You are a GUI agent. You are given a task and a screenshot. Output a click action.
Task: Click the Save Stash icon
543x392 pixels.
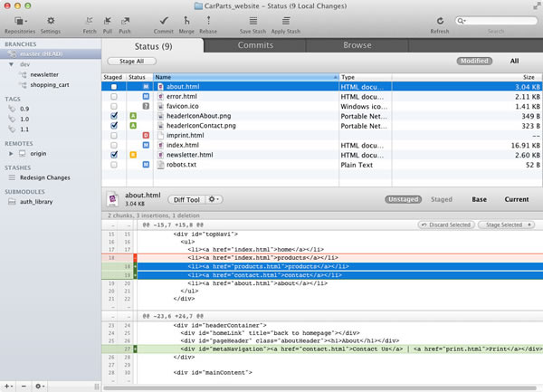pos(252,19)
